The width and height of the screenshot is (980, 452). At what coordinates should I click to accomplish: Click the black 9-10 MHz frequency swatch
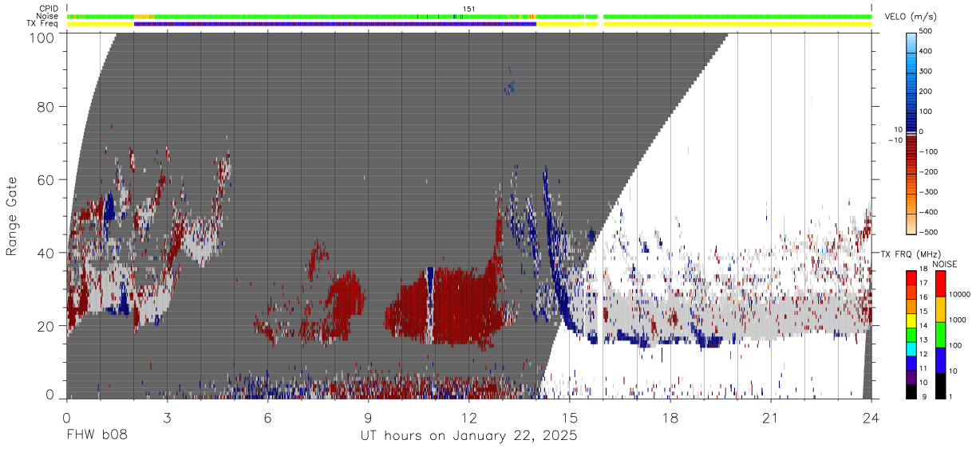click(x=911, y=391)
